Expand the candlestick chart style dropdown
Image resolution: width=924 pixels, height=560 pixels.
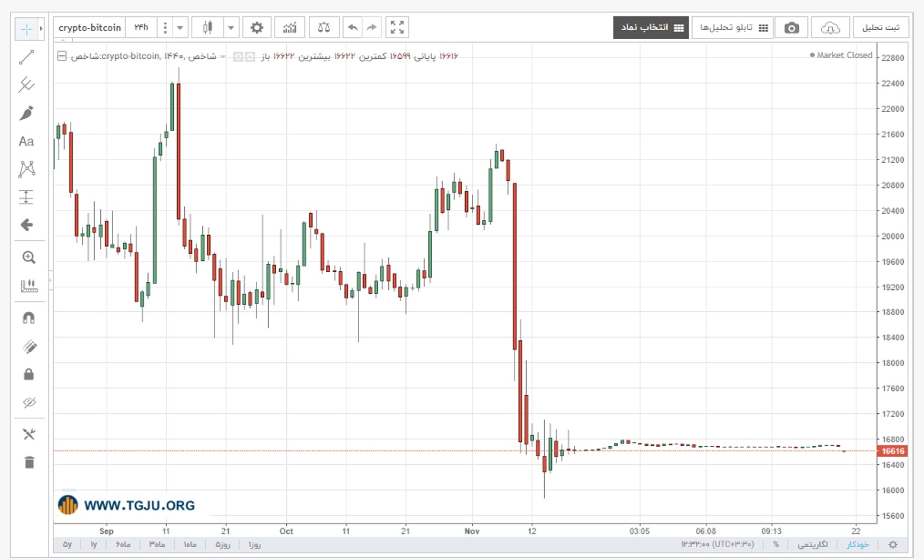pyautogui.click(x=231, y=27)
